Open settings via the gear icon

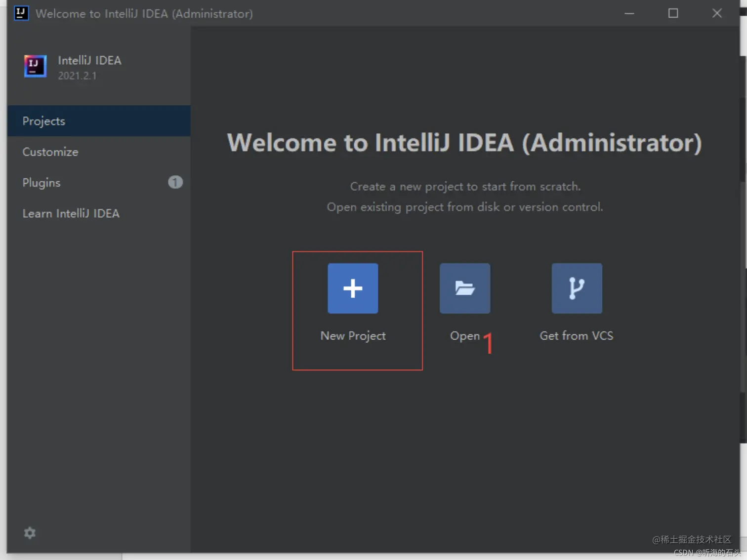coord(30,533)
